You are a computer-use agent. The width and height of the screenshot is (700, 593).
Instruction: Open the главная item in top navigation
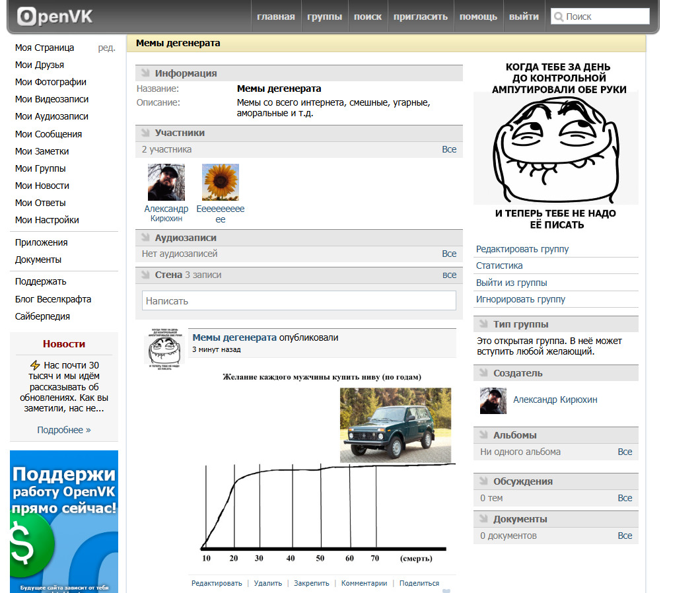tap(275, 17)
